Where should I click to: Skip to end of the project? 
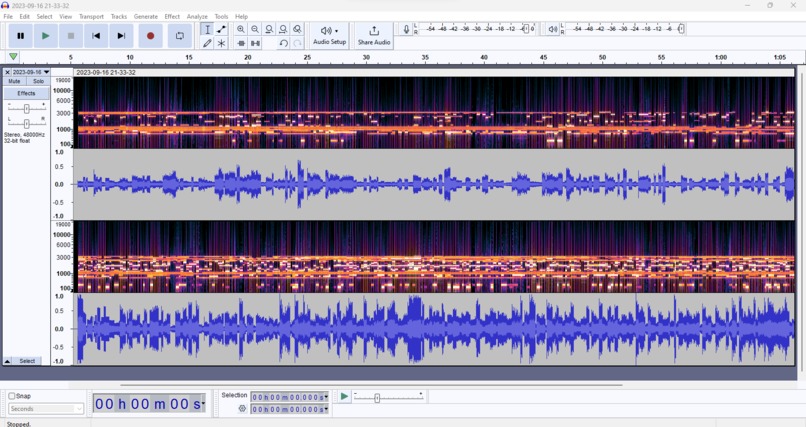tap(121, 36)
